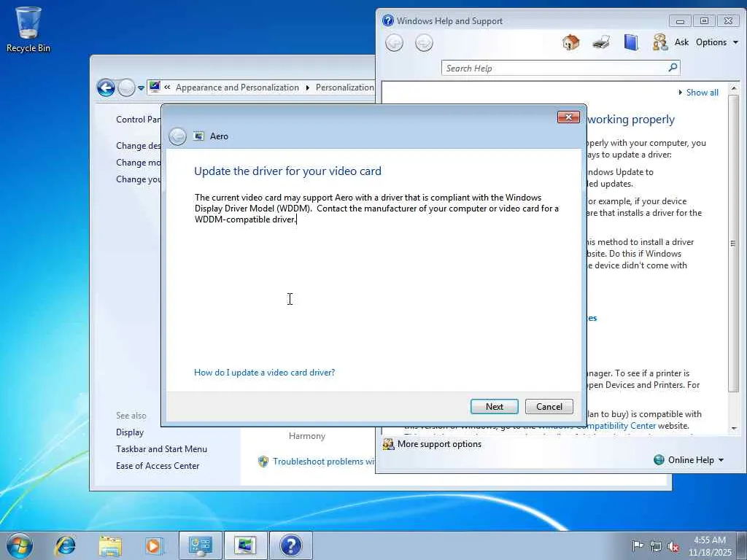Click the Online Help globe icon
The height and width of the screenshot is (560, 747).
point(659,460)
